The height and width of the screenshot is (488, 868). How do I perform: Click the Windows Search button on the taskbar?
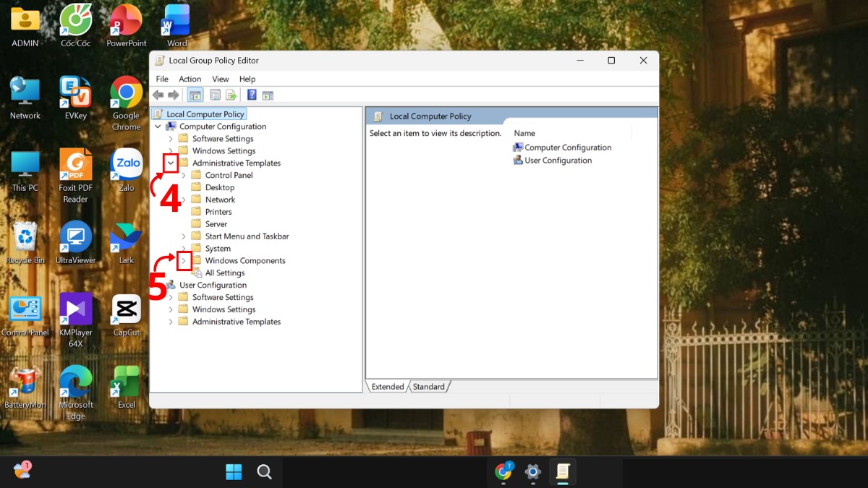264,471
